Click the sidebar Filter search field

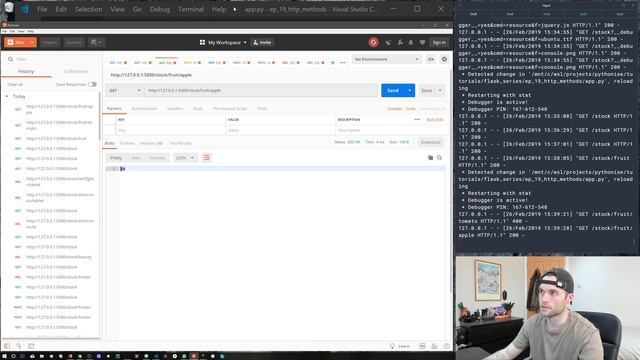(x=51, y=59)
